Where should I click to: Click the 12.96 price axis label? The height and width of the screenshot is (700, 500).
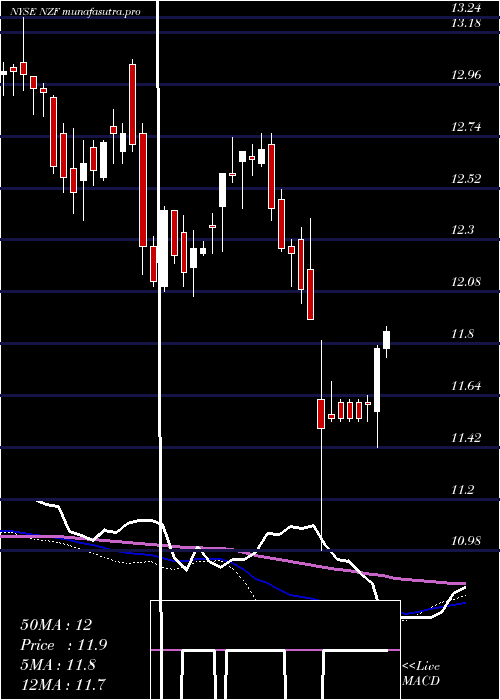[466, 75]
